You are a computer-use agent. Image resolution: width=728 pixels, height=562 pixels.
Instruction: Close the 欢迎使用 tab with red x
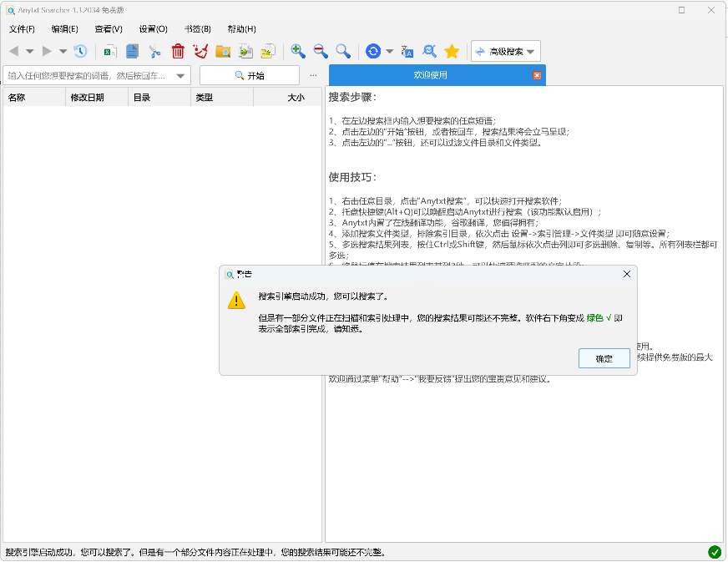pyautogui.click(x=537, y=75)
